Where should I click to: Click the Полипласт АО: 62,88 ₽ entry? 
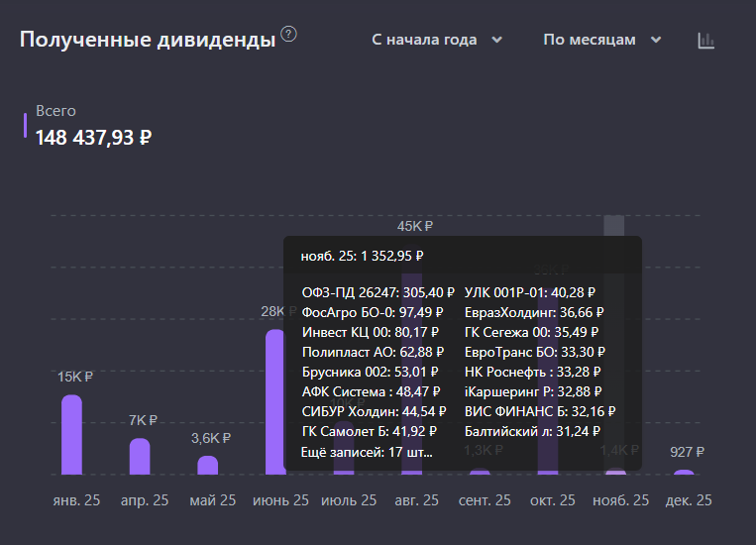pyautogui.click(x=373, y=352)
